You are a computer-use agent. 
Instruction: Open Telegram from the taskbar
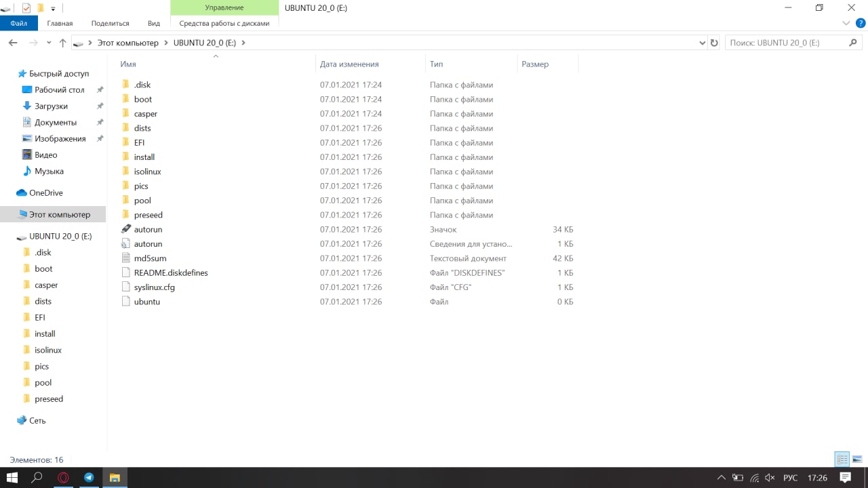[89, 478]
